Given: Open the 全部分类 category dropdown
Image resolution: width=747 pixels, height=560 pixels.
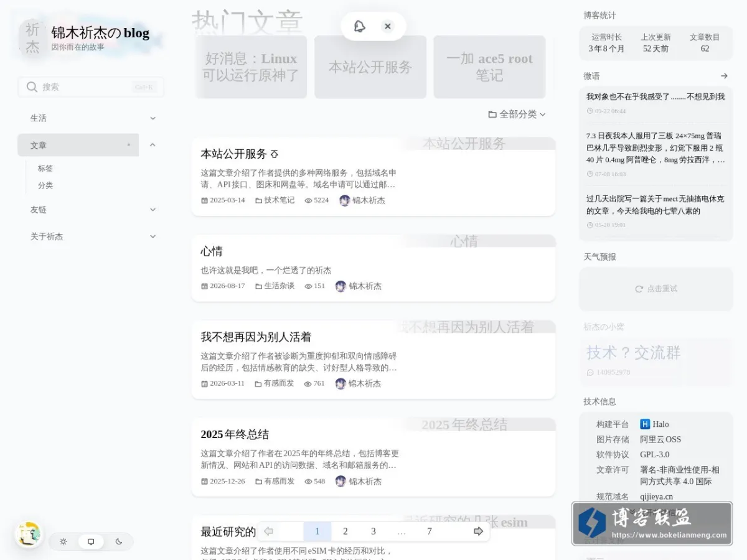Looking at the screenshot, I should pos(517,114).
